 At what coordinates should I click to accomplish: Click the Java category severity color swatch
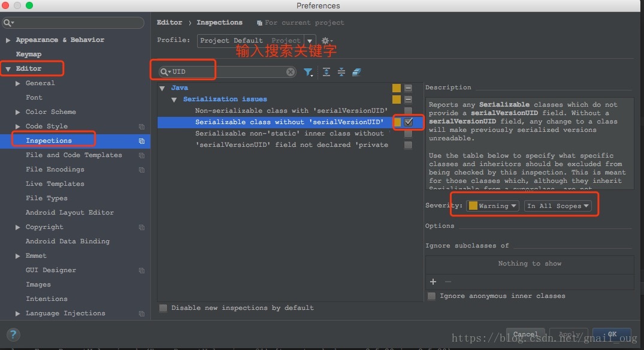click(397, 88)
